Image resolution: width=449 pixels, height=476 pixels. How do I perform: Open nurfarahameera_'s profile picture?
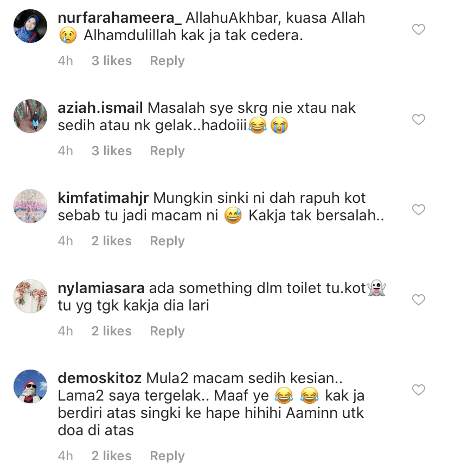[30, 26]
